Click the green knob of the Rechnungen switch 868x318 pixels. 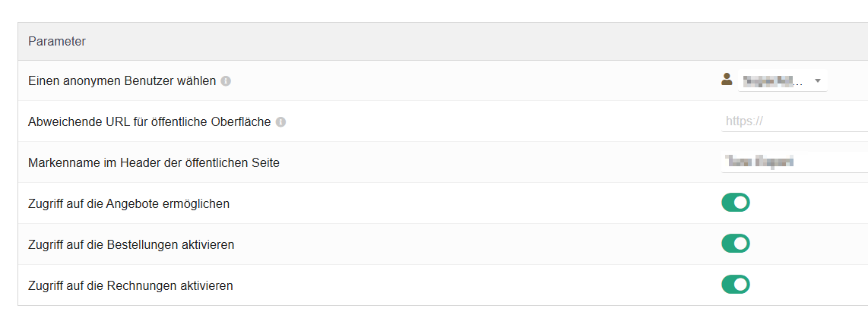click(x=741, y=285)
